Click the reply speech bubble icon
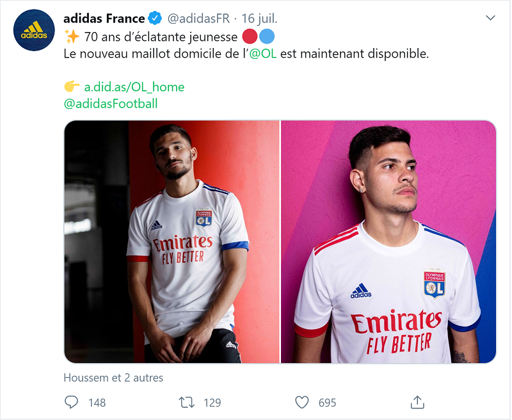 72,402
